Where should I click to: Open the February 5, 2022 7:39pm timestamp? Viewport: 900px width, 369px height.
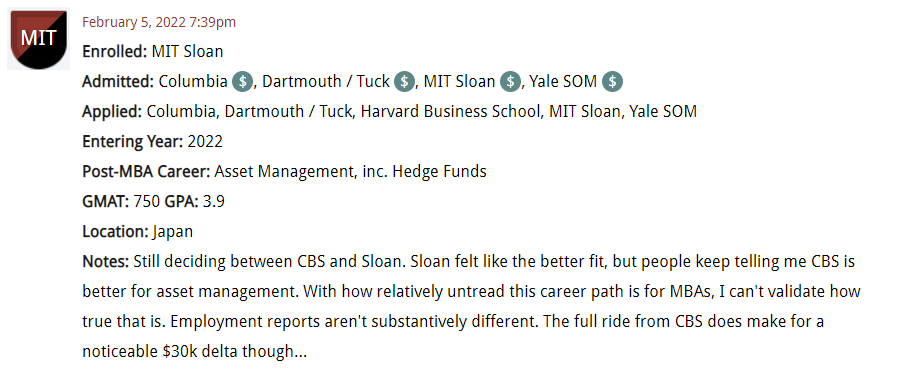(x=159, y=22)
